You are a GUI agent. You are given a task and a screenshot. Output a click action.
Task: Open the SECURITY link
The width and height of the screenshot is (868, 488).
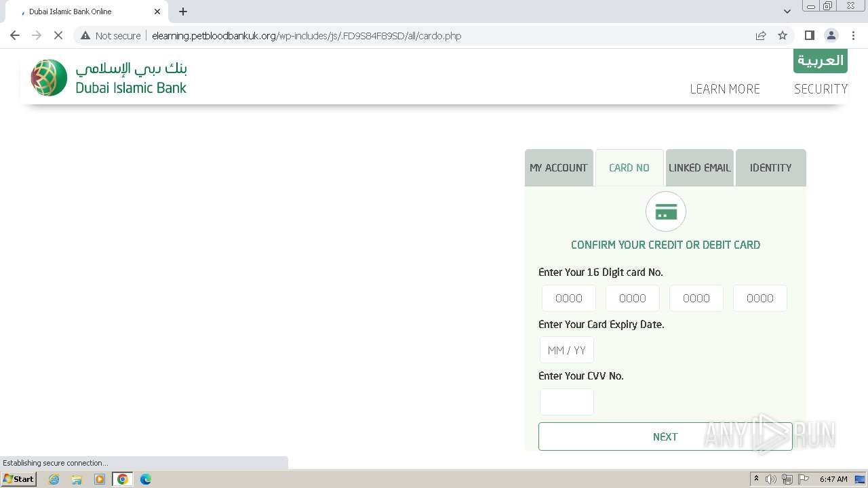point(821,89)
